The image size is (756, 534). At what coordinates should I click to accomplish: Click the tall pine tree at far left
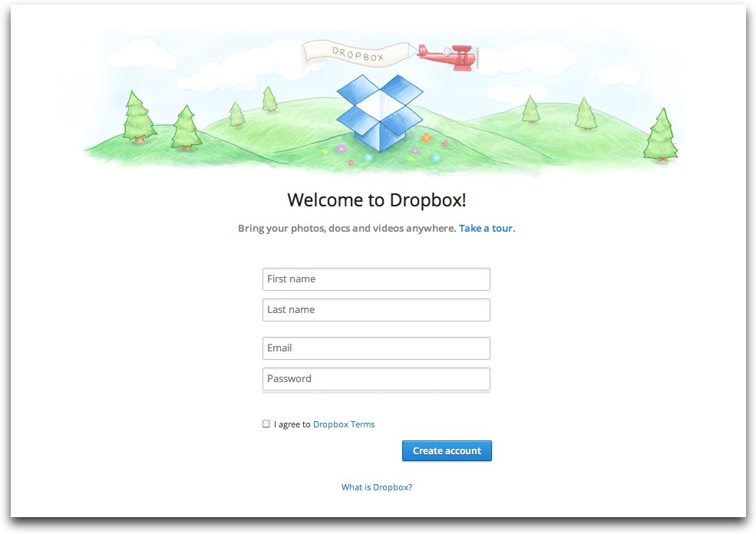pos(138,117)
